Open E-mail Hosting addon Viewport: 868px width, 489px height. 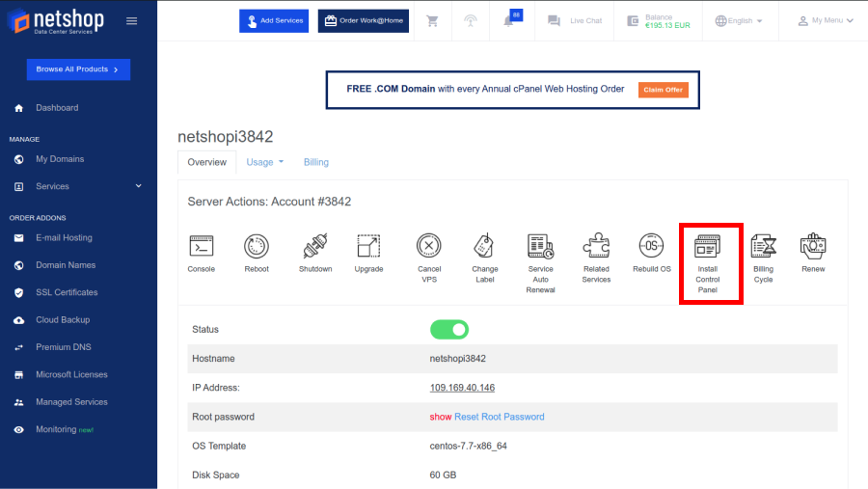point(64,238)
